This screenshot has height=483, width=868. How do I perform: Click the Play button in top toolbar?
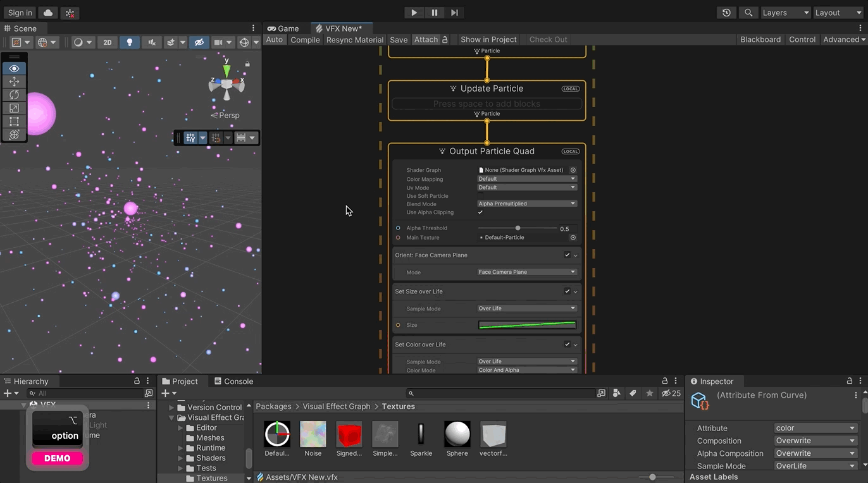pos(414,13)
